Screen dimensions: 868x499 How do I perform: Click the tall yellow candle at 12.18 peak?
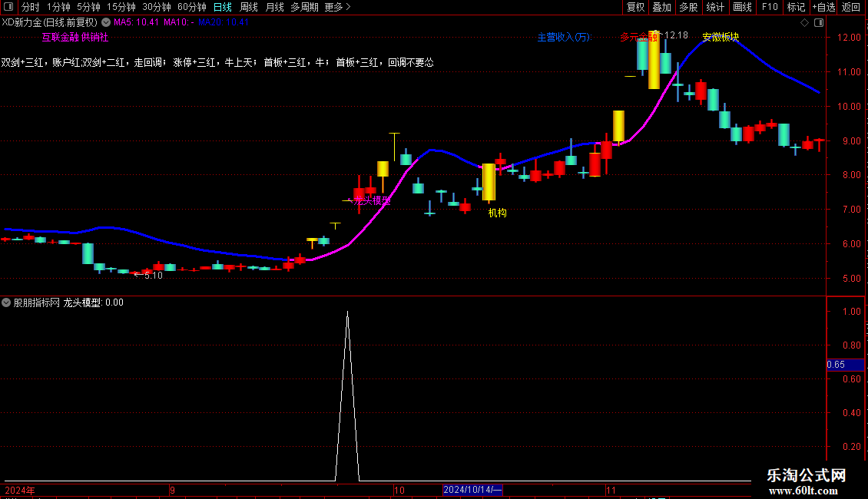(654, 60)
